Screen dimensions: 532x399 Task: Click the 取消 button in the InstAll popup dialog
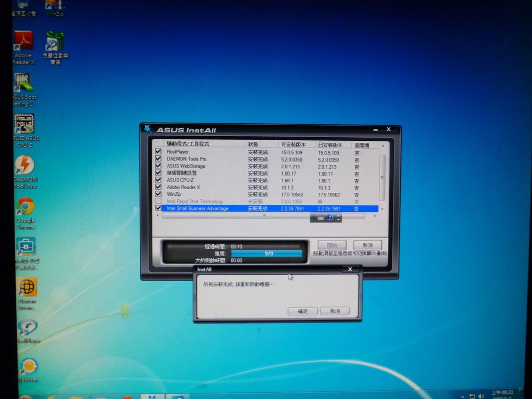pyautogui.click(x=335, y=311)
